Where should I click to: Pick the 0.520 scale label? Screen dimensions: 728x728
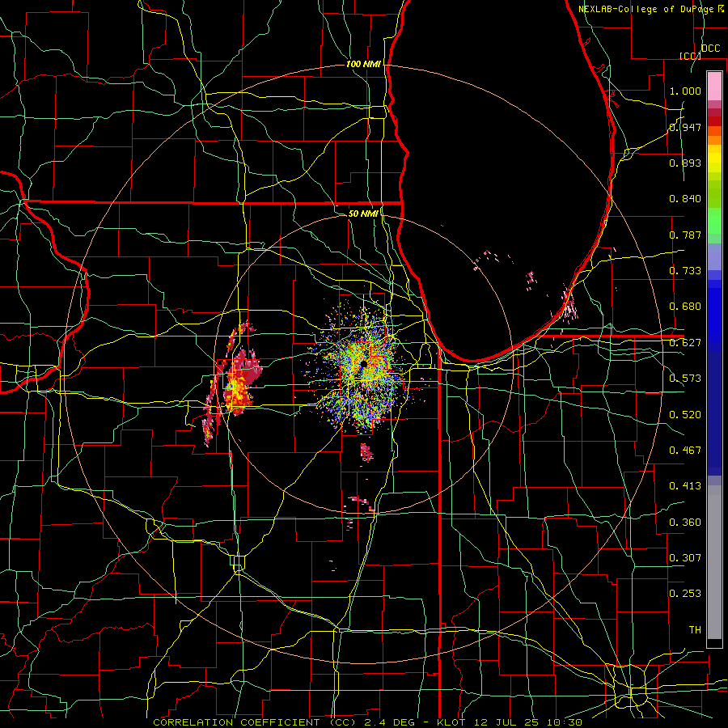click(x=685, y=414)
